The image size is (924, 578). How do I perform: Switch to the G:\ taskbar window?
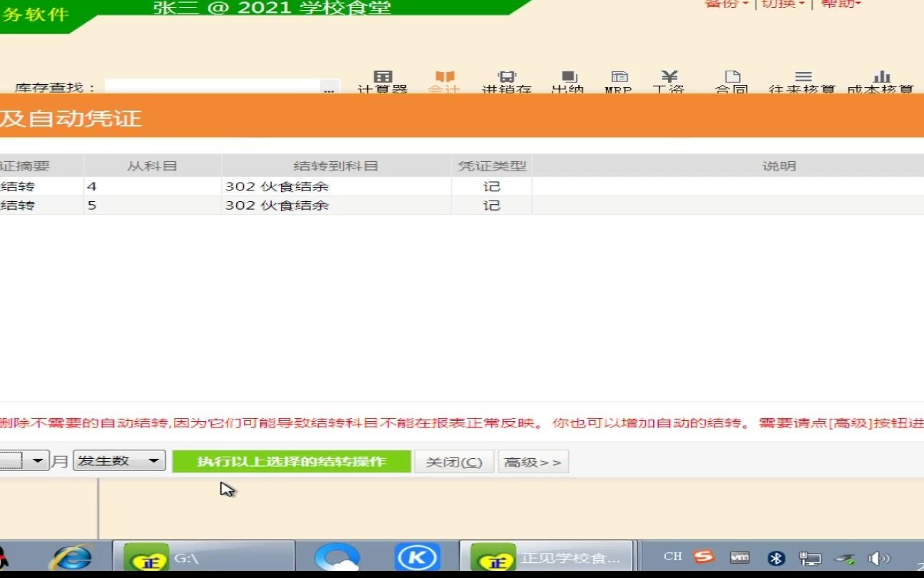tap(204, 557)
